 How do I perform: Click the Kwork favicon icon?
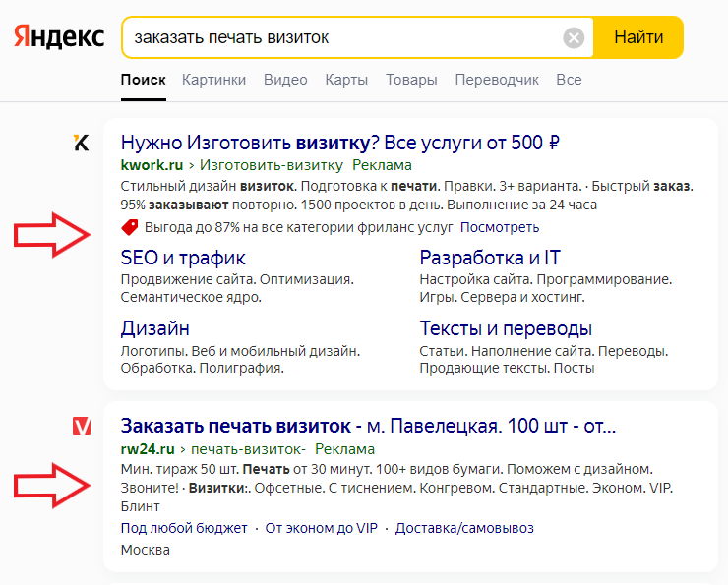pyautogui.click(x=82, y=144)
